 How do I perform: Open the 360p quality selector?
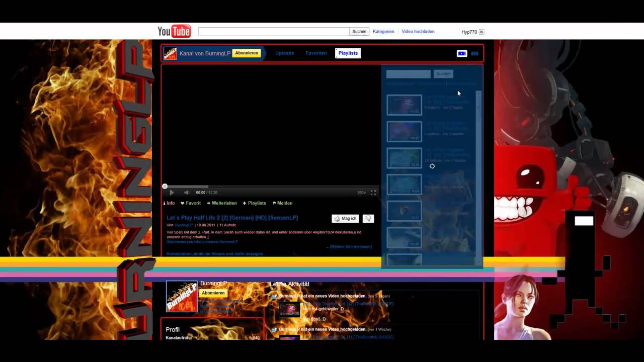[x=361, y=193]
